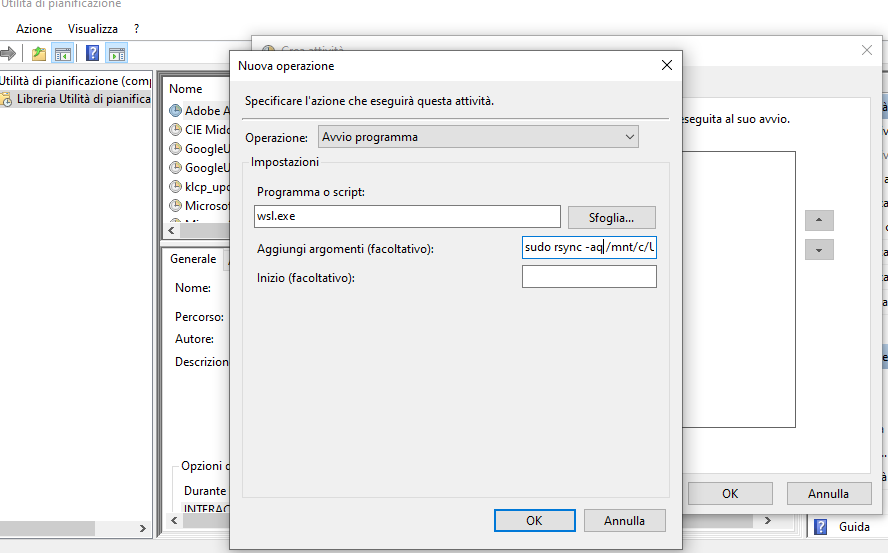Image resolution: width=888 pixels, height=553 pixels.
Task: Select the Microsoft task row
Action: tap(198, 206)
